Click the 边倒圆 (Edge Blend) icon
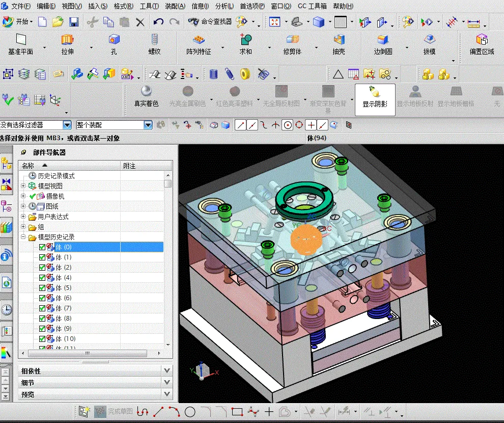 tap(383, 40)
